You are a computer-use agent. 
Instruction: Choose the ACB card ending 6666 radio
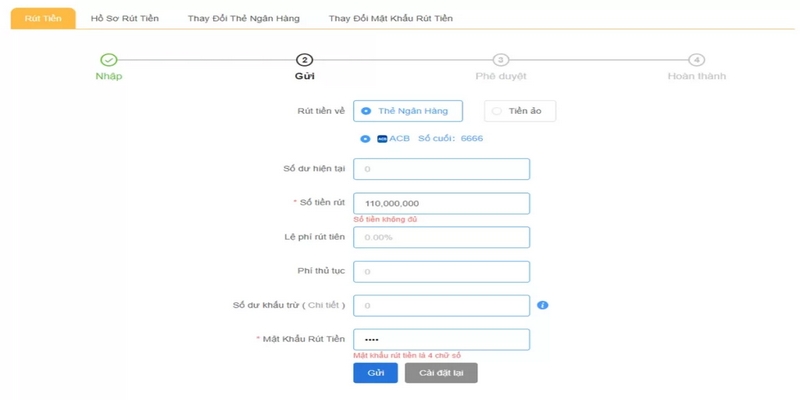click(365, 139)
